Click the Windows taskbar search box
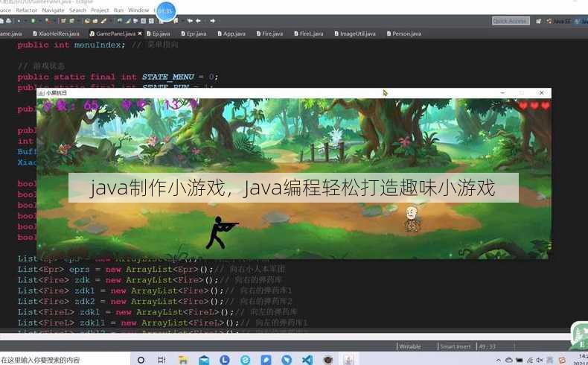This screenshot has width=588, height=365. click(x=65, y=360)
